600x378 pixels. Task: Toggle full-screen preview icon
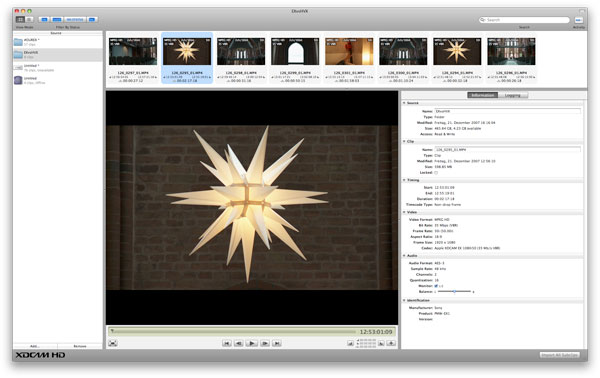(x=112, y=343)
